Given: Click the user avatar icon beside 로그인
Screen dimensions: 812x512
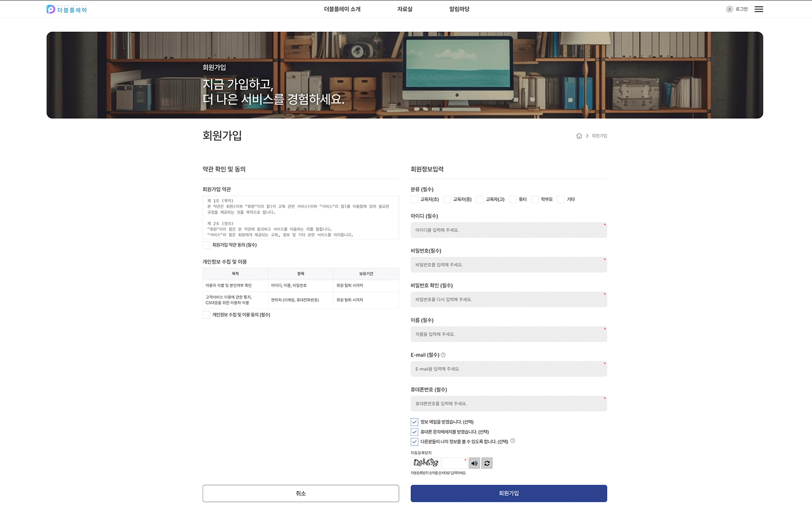Looking at the screenshot, I should tap(729, 9).
